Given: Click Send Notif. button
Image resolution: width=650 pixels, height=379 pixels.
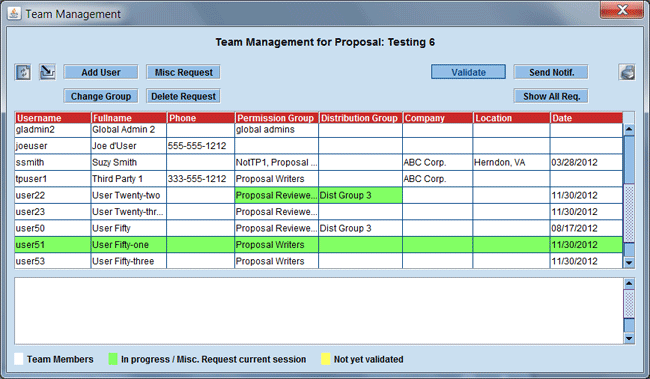Looking at the screenshot, I should pos(551,72).
